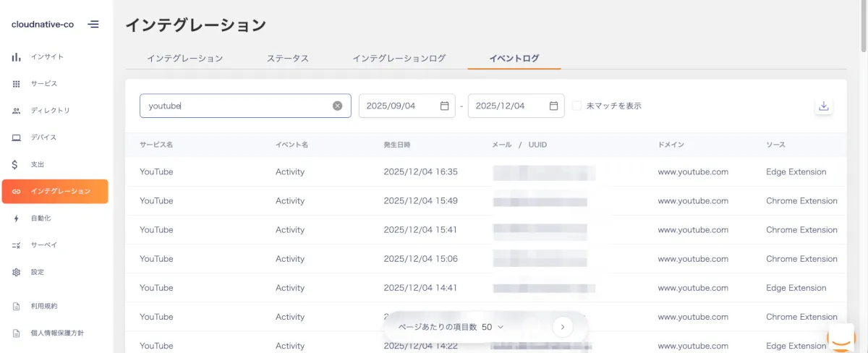
Task: Click timestamp 2025/12/04 15:41
Action: [x=420, y=230]
